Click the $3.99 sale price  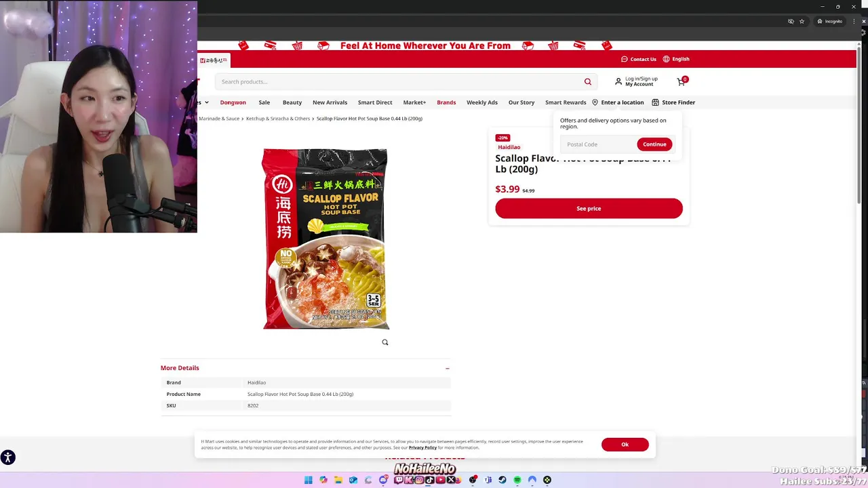point(507,189)
